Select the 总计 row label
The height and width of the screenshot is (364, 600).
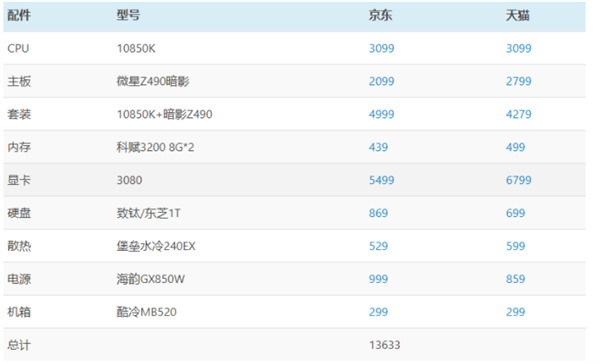19,345
